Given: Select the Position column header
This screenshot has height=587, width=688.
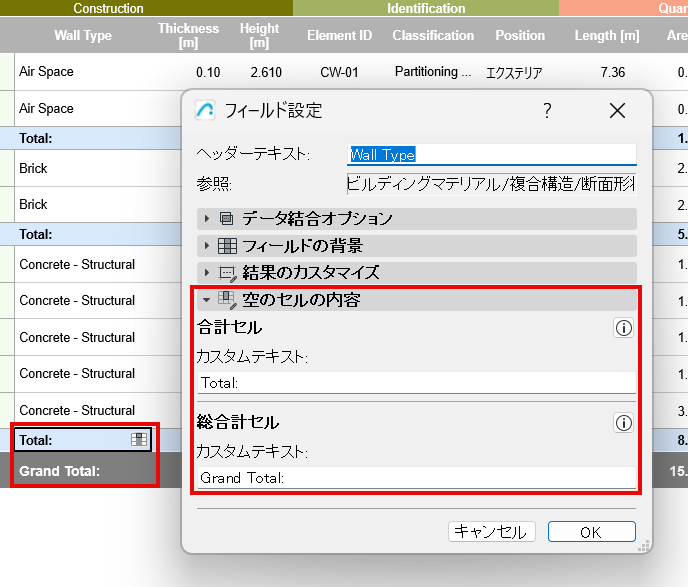Looking at the screenshot, I should tap(520, 35).
